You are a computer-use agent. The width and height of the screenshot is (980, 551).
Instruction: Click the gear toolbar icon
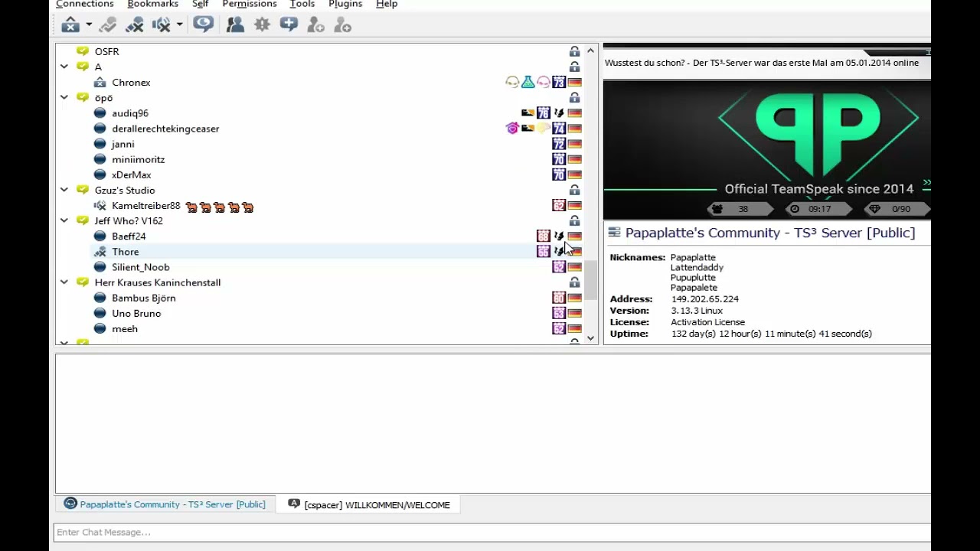point(262,25)
